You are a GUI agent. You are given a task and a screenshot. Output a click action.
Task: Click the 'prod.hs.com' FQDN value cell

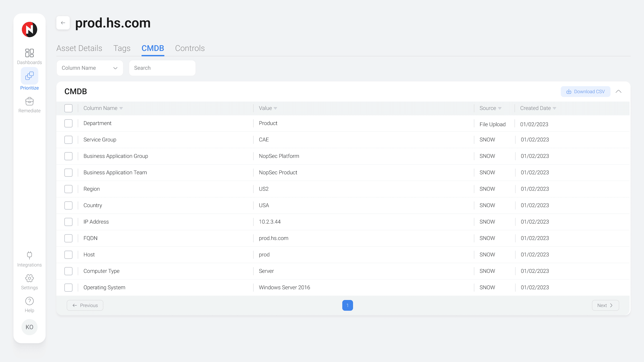273,238
